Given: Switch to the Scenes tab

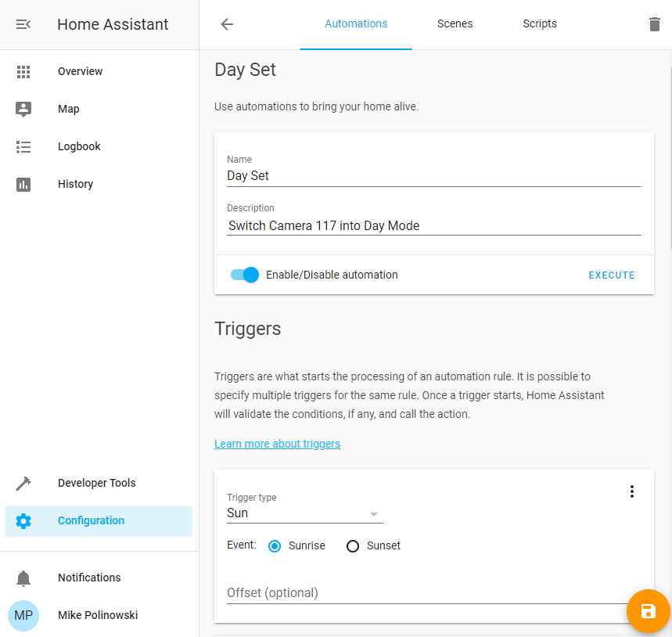Looking at the screenshot, I should (x=455, y=23).
